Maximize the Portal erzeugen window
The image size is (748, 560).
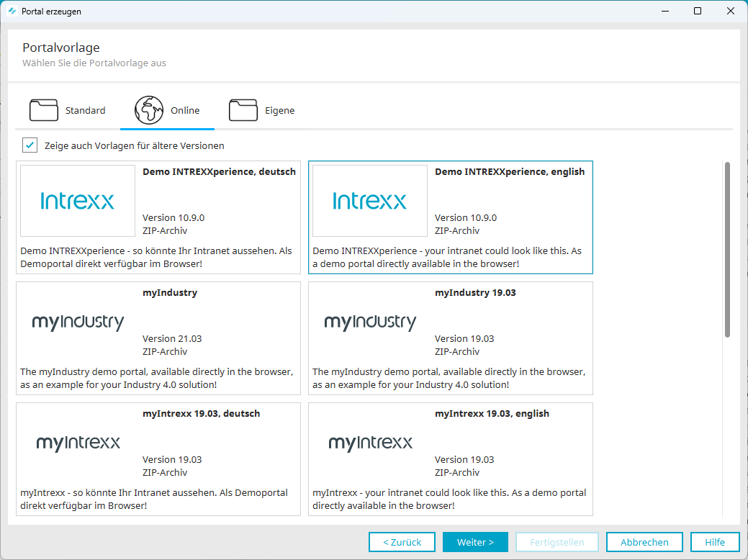(698, 12)
